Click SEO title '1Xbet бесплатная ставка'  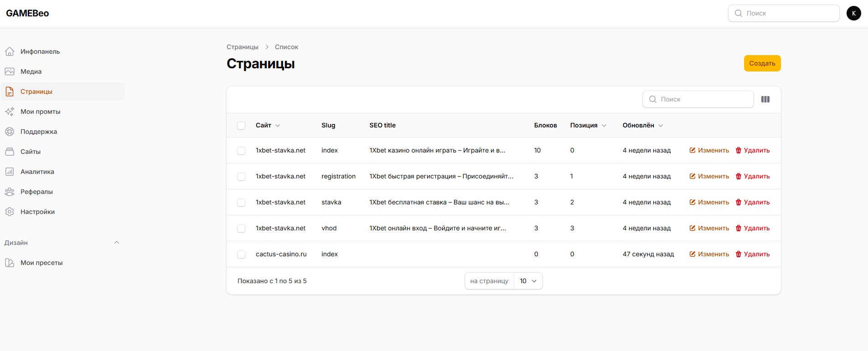click(x=439, y=202)
